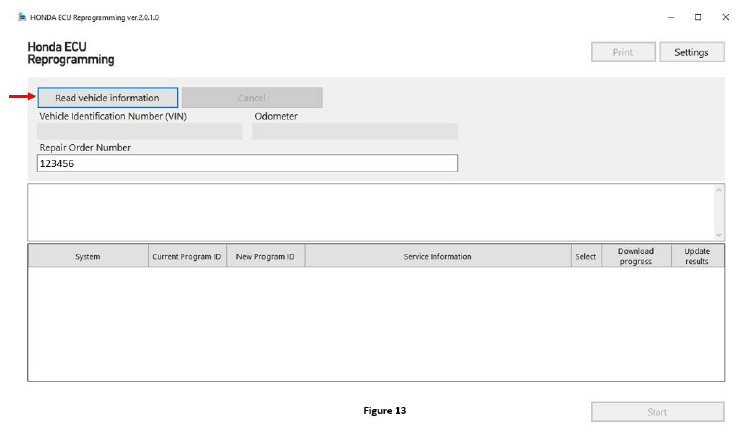Click the System column header
Screen dimensions: 741x435
88,256
